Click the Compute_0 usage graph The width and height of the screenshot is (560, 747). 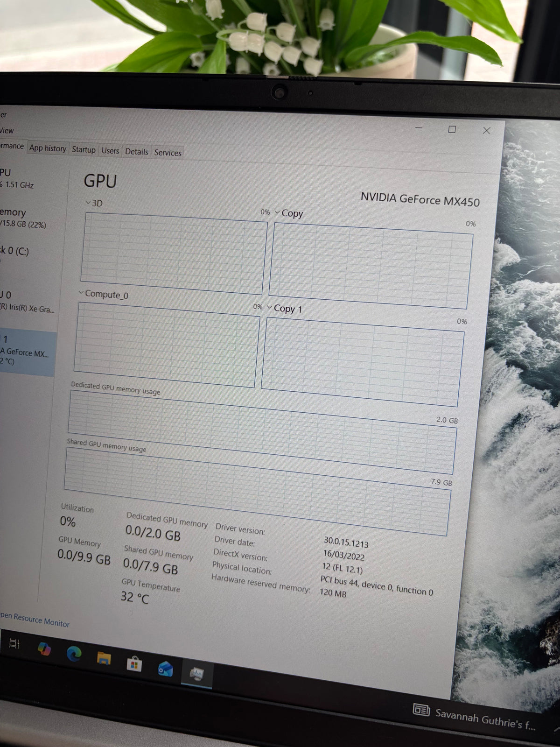pyautogui.click(x=167, y=345)
